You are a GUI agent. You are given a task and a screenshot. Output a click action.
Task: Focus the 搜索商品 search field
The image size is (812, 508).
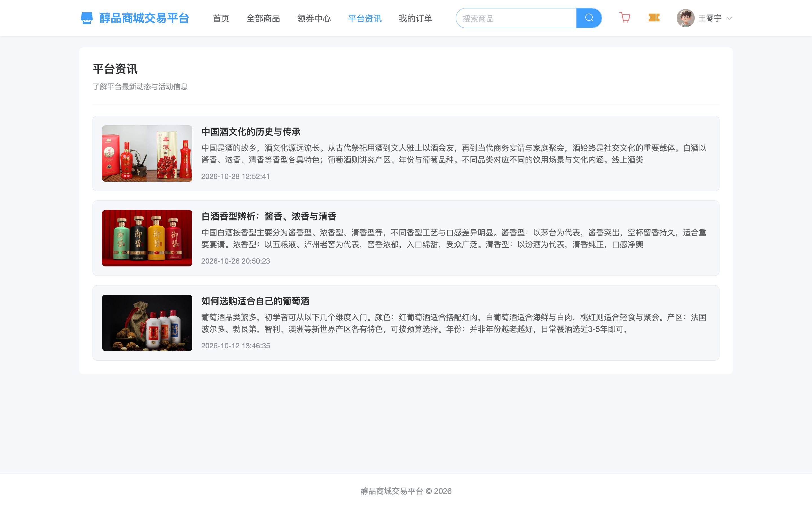516,18
